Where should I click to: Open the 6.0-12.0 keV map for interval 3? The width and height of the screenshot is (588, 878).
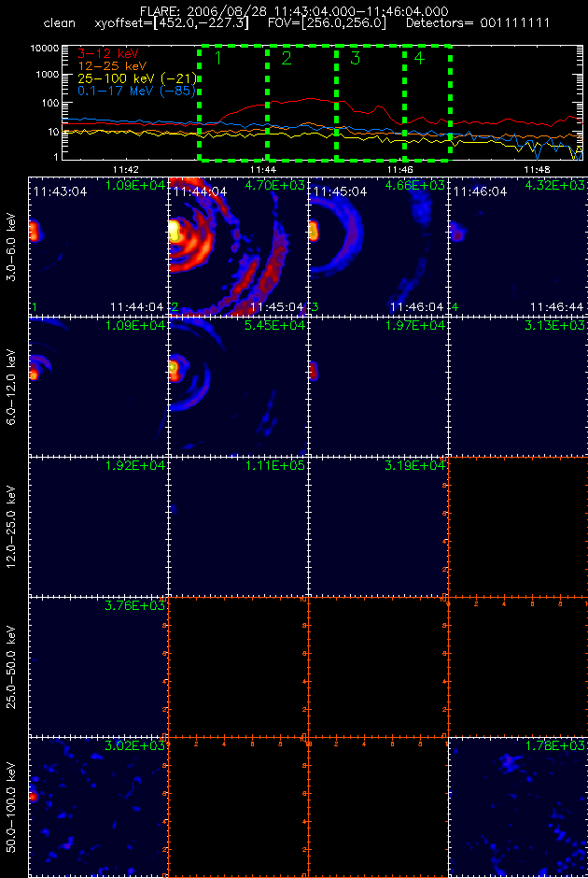[378, 386]
